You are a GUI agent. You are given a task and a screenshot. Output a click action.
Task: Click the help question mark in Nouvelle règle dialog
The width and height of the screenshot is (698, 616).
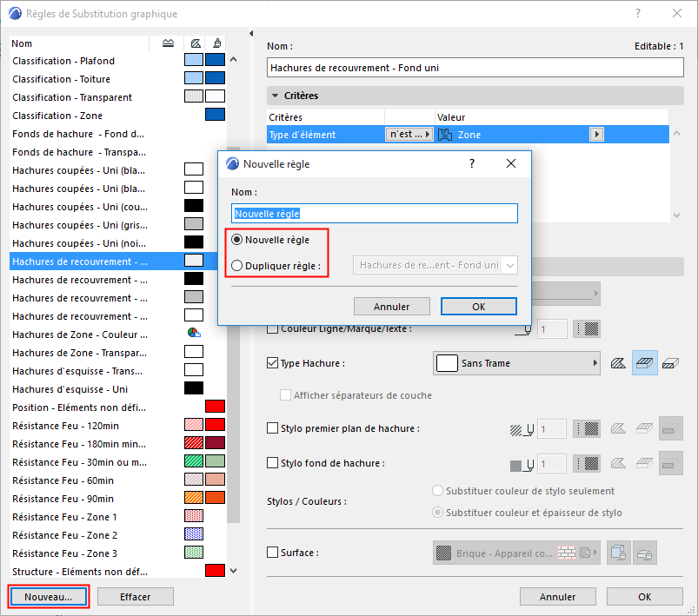pyautogui.click(x=472, y=163)
